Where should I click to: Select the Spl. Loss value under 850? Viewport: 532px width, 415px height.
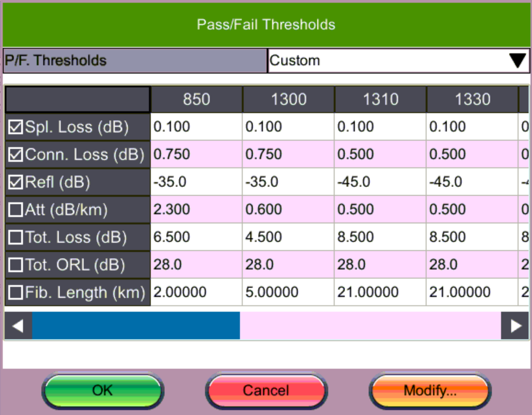coord(196,126)
